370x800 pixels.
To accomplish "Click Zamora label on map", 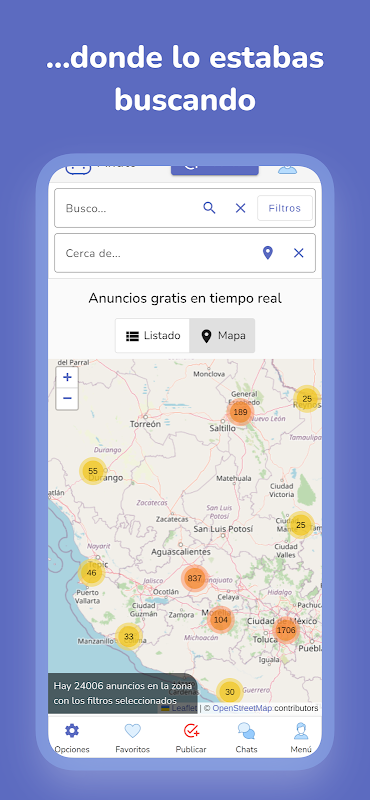I will point(181,615).
